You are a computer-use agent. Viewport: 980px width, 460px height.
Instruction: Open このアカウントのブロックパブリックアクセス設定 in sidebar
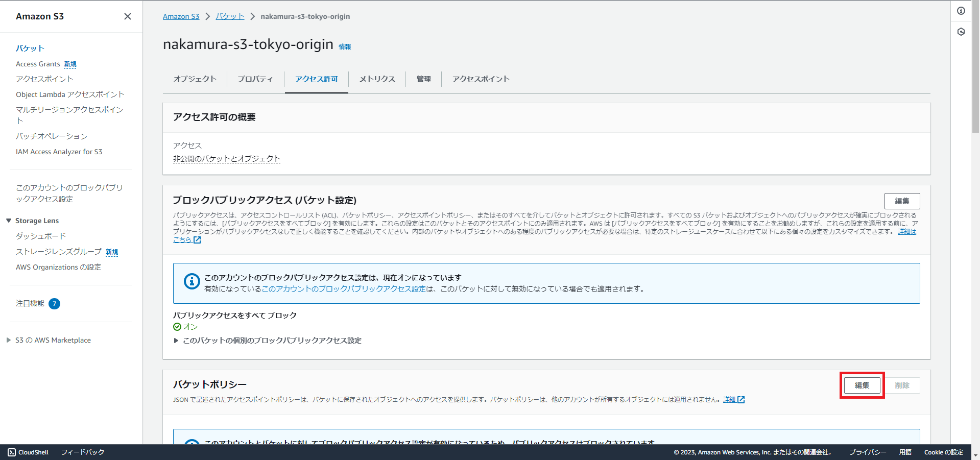(x=69, y=193)
